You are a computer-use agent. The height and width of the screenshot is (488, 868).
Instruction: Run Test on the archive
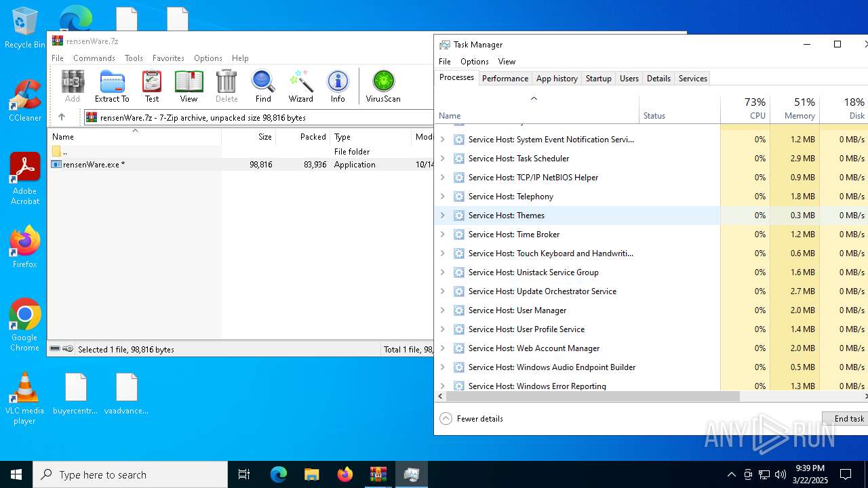click(x=152, y=86)
